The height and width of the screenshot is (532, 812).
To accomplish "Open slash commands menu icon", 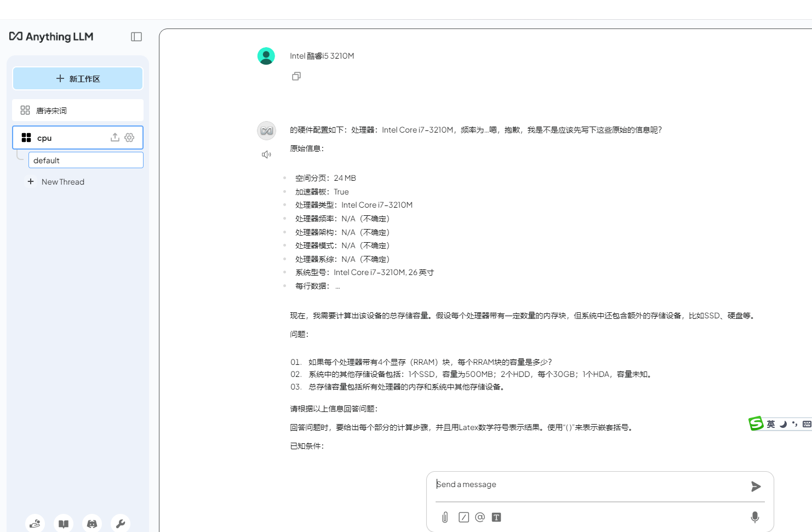I will pos(464,517).
